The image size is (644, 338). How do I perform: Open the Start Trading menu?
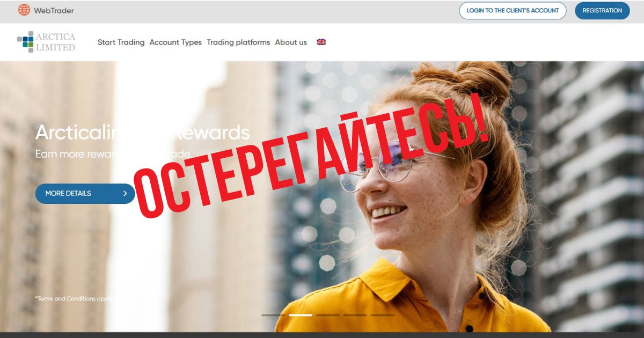(121, 42)
